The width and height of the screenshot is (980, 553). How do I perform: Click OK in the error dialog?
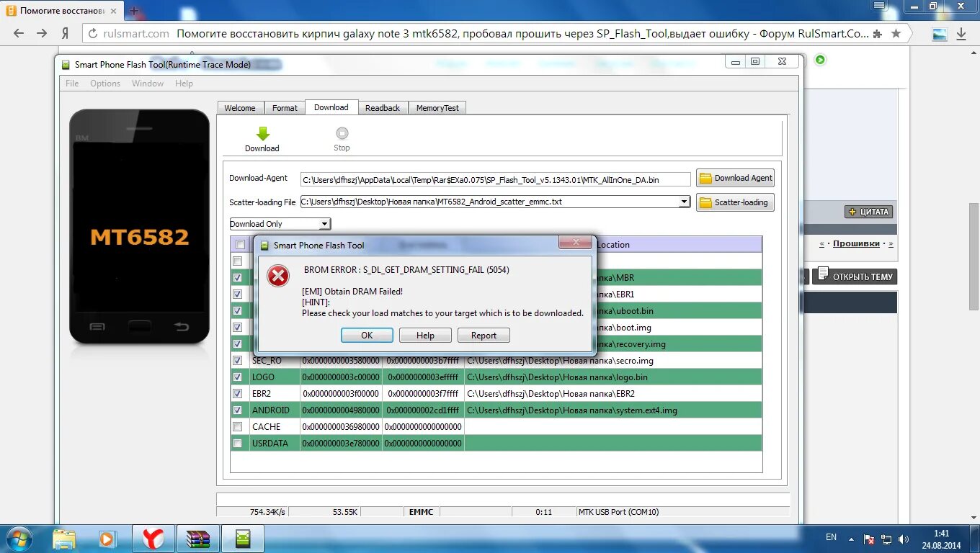(367, 336)
